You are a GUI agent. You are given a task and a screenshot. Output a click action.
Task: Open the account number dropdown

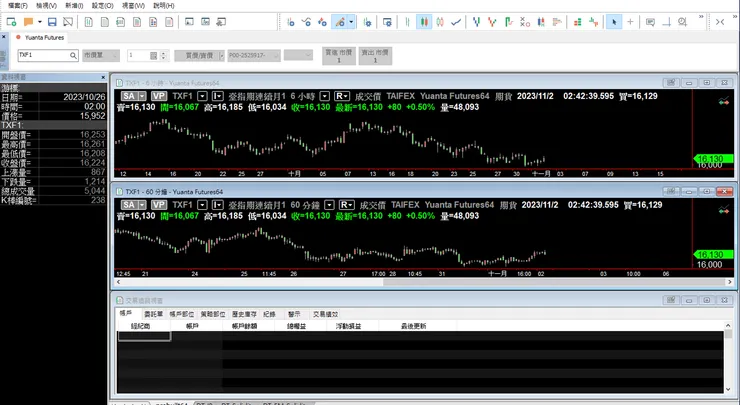[254, 55]
